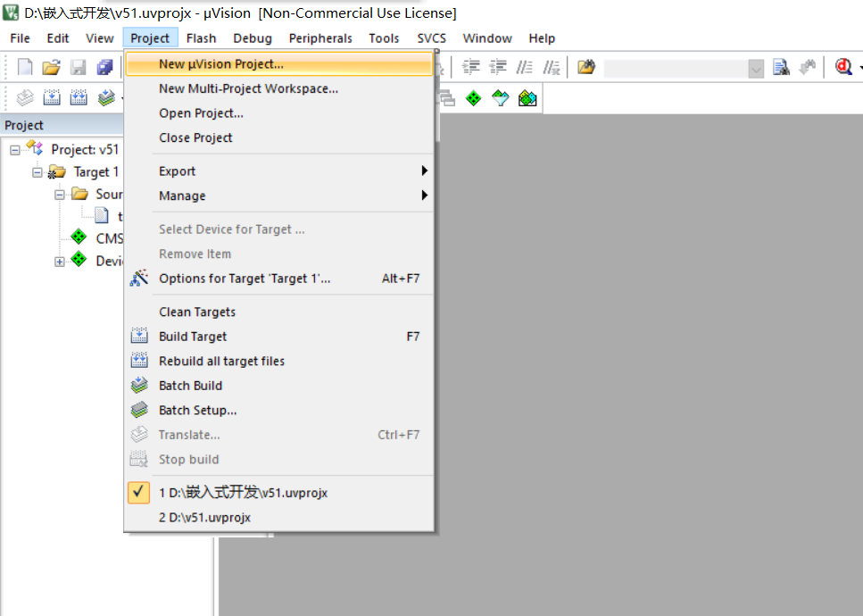Image resolution: width=863 pixels, height=616 pixels.
Task: Open the Tools menu
Action: pyautogui.click(x=384, y=38)
